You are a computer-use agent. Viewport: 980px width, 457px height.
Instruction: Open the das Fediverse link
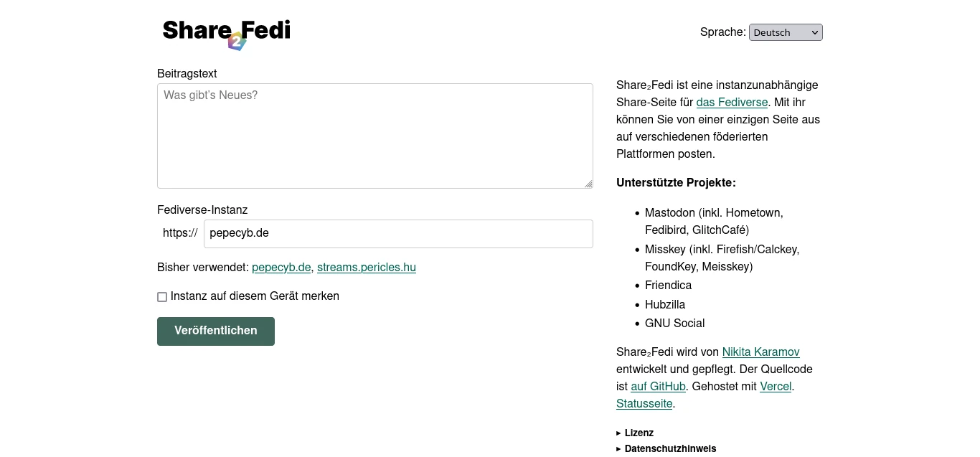(x=732, y=103)
